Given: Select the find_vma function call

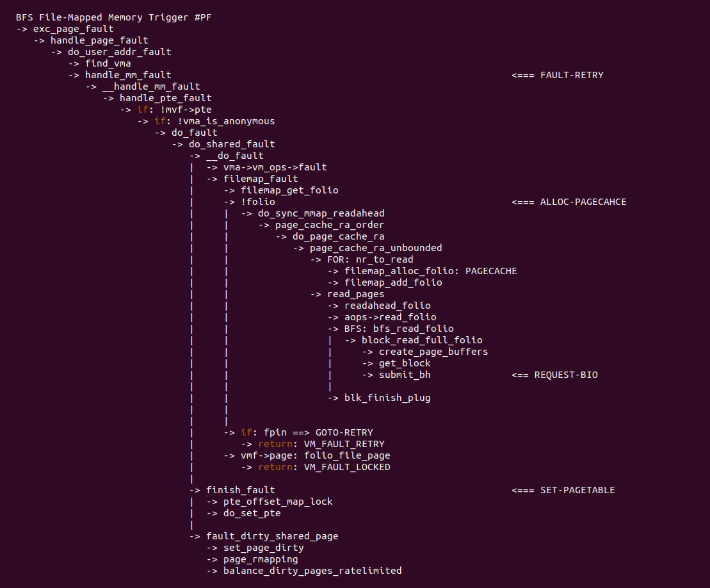Looking at the screenshot, I should [108, 63].
